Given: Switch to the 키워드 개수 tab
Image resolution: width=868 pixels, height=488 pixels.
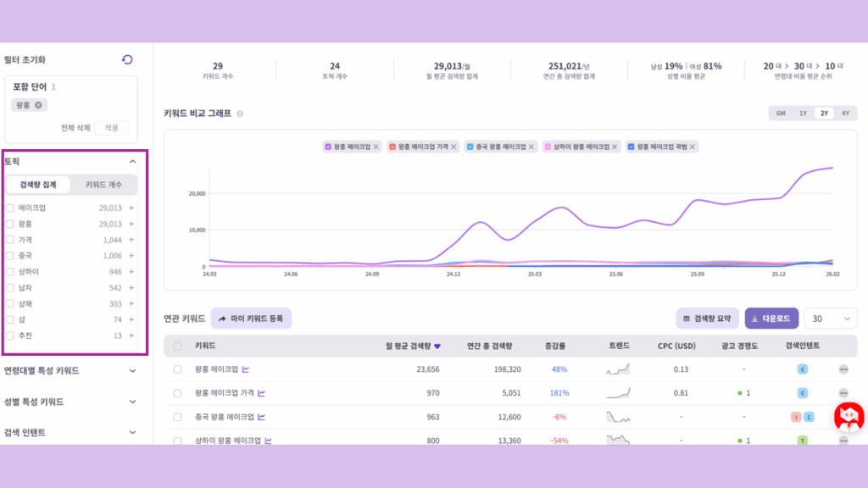Looking at the screenshot, I should click(103, 185).
